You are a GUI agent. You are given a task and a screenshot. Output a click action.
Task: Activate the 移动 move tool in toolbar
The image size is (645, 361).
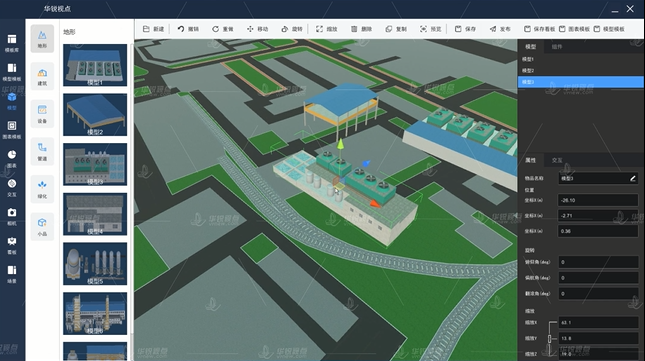(257, 29)
